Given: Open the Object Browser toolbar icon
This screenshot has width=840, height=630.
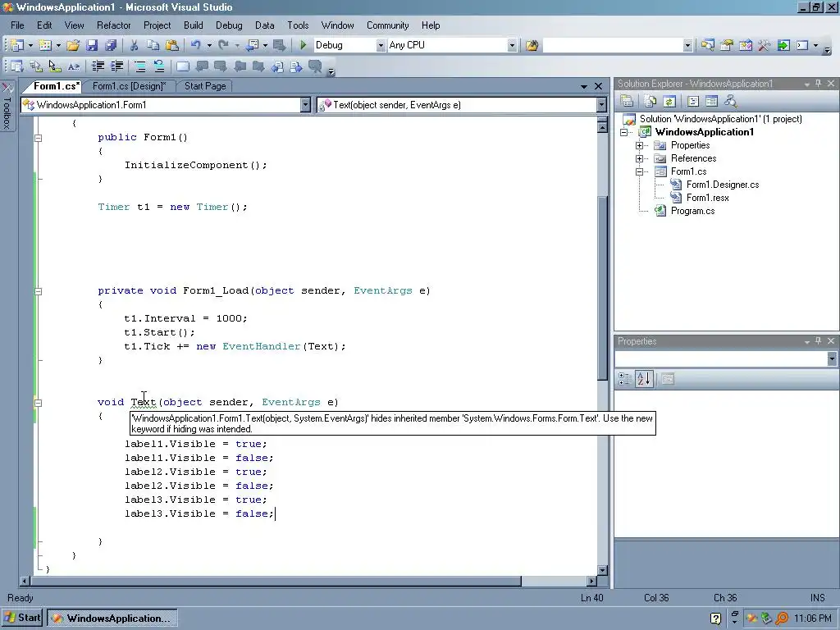Looking at the screenshot, I should pyautogui.click(x=745, y=46).
